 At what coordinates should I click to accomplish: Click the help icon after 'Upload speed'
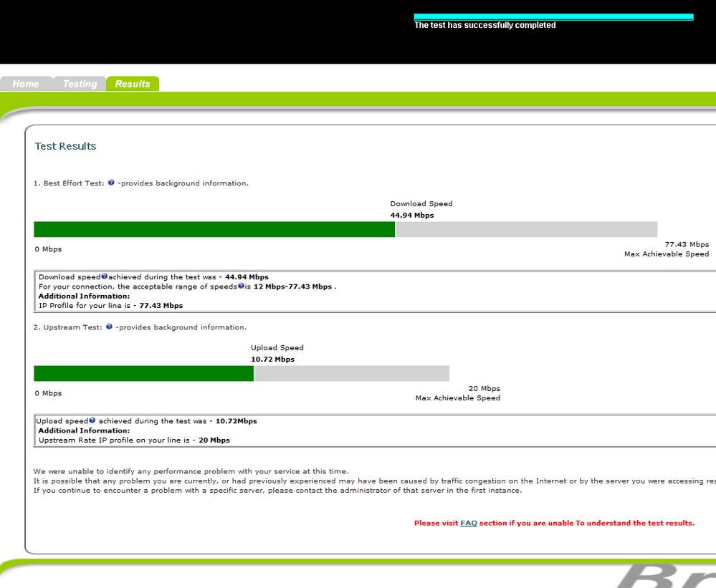[92, 420]
